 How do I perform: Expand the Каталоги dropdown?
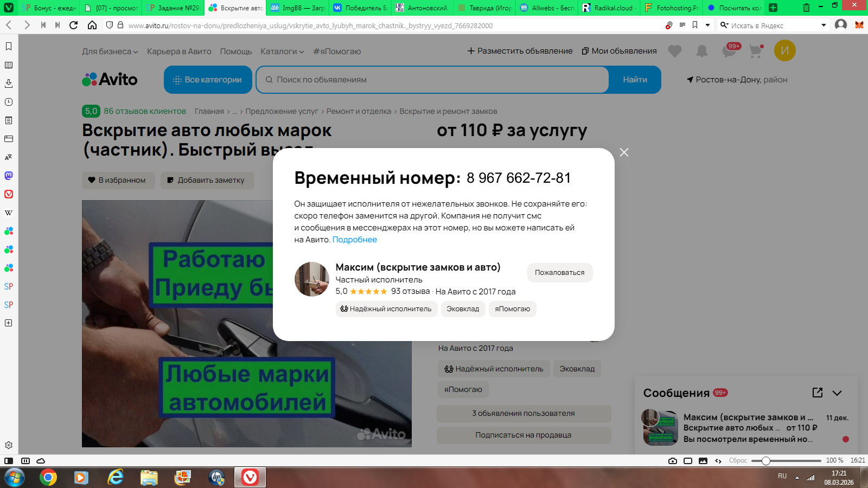(282, 52)
